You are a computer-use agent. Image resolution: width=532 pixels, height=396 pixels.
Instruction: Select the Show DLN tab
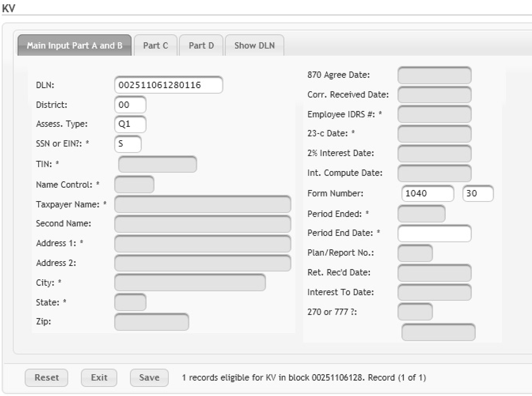(x=254, y=45)
